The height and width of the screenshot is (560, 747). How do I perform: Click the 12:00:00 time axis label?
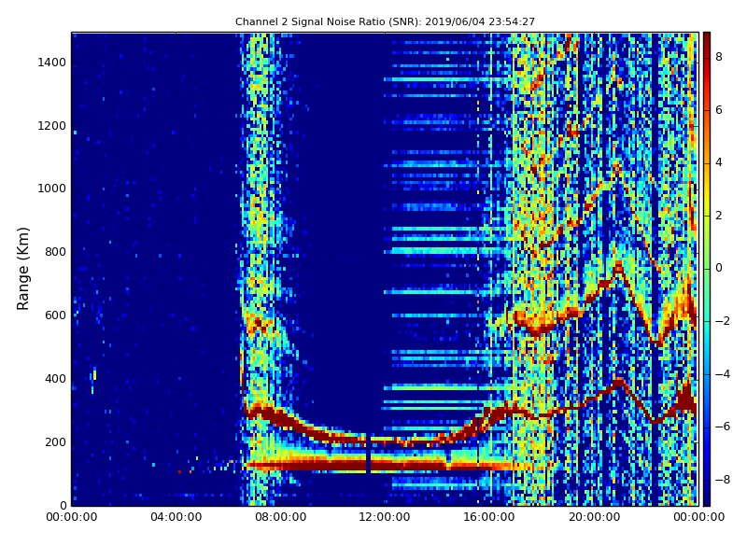click(x=385, y=517)
